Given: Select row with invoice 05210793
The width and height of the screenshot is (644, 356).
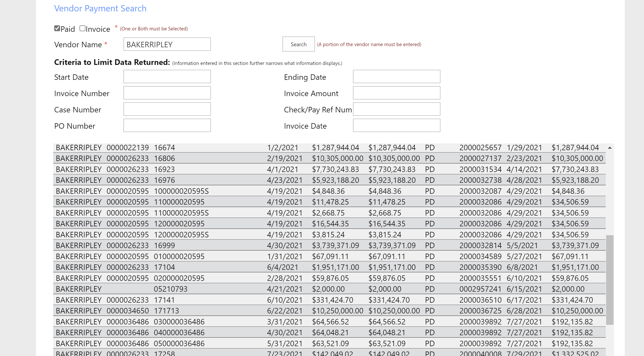Looking at the screenshot, I should pyautogui.click(x=170, y=289).
